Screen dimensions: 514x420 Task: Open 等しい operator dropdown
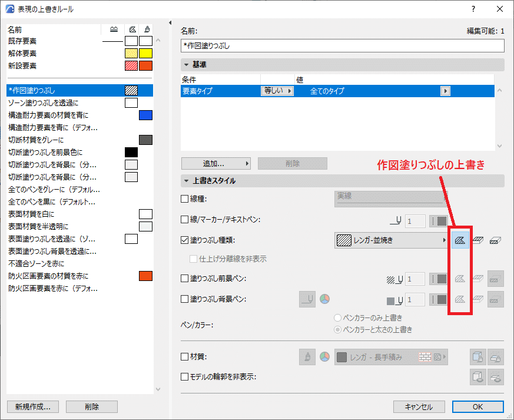(x=277, y=91)
